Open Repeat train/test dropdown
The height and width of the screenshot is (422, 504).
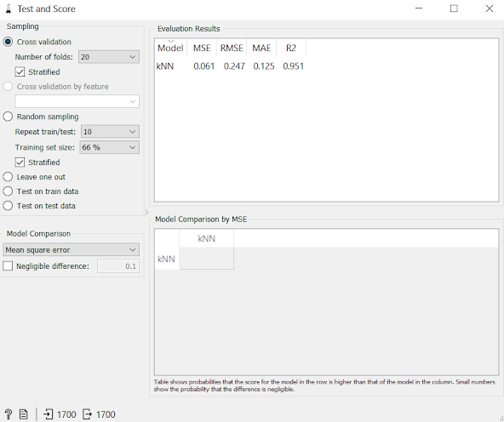[x=110, y=132]
